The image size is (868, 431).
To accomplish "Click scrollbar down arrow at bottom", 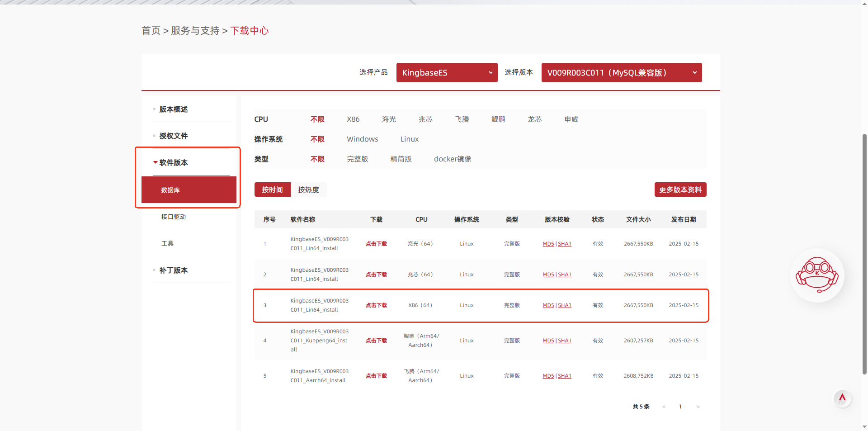I will click(864, 426).
